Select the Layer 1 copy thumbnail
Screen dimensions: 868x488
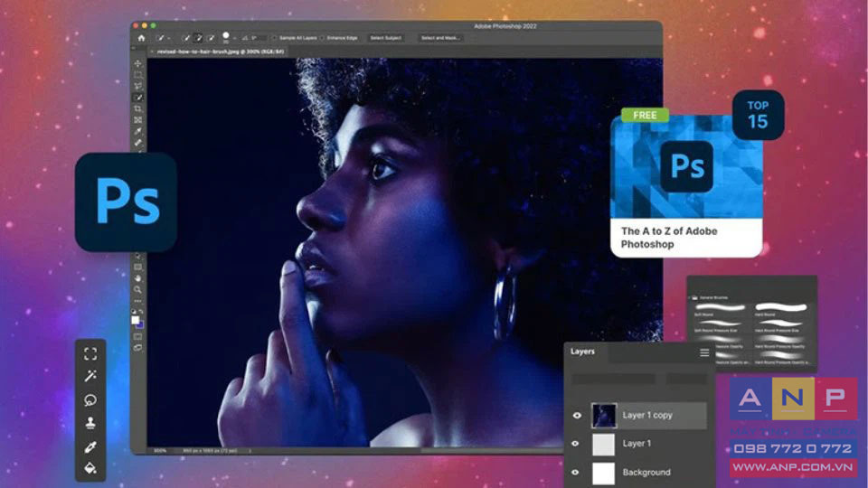pos(603,416)
